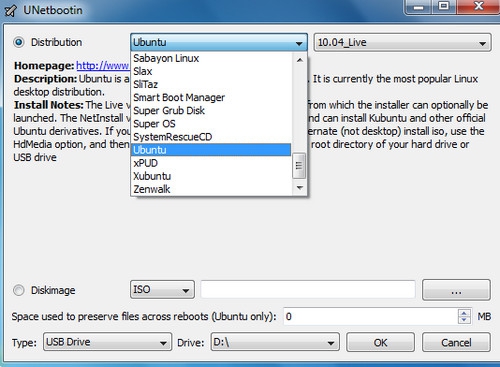The width and height of the screenshot is (500, 367).
Task: Click the list scrollbar down arrow
Action: 299,188
